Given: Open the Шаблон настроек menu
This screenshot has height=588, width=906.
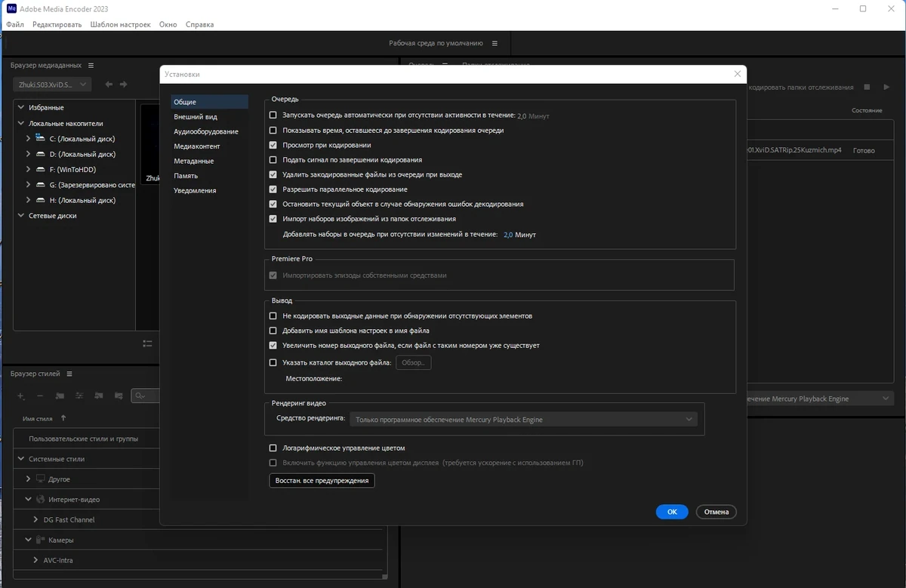Looking at the screenshot, I should [120, 24].
